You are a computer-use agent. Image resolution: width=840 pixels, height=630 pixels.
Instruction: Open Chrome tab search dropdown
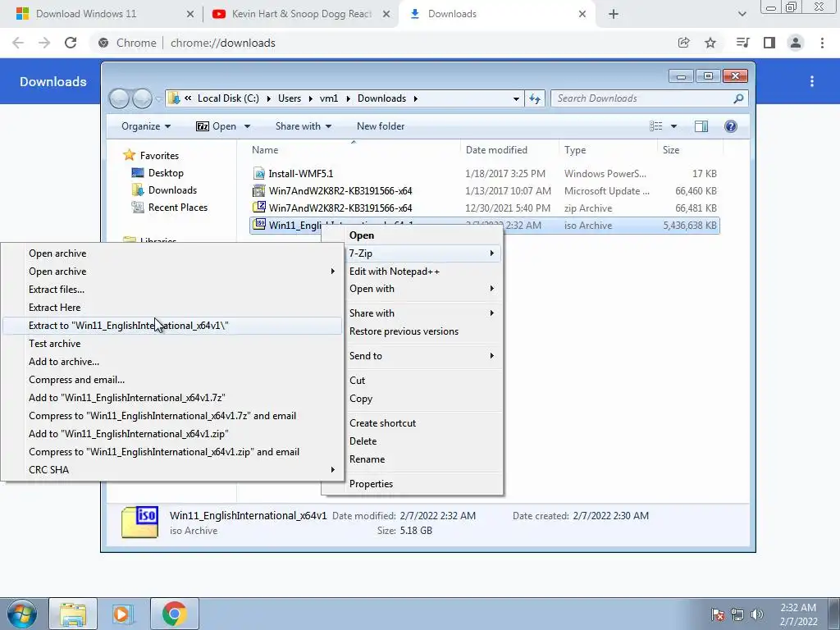pyautogui.click(x=742, y=15)
